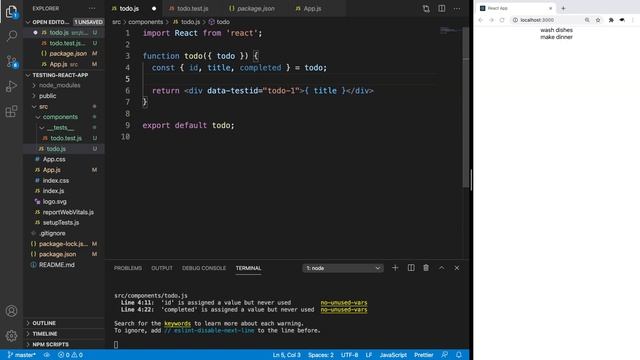The image size is (640, 360).
Task: Change language mode JavaScript in status bar
Action: (x=393, y=355)
